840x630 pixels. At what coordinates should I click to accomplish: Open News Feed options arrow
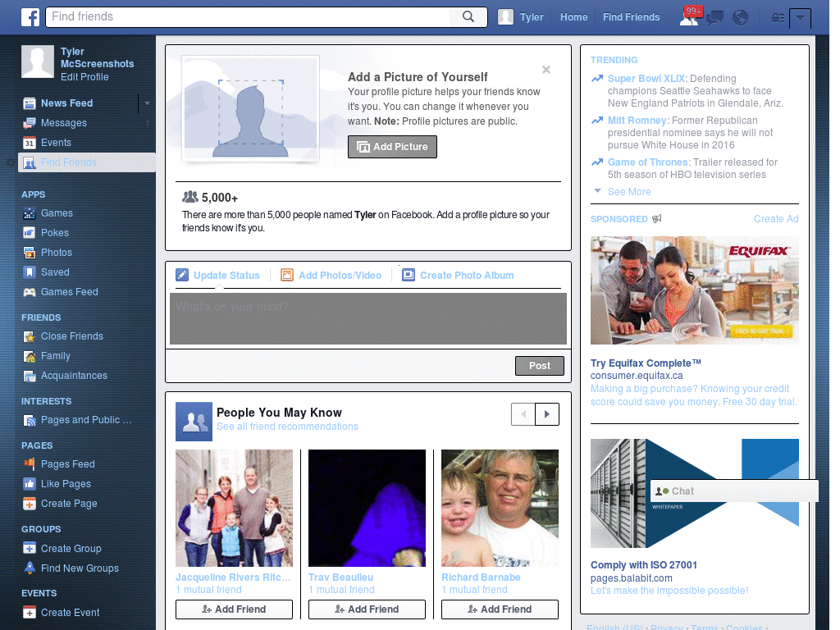[x=147, y=103]
